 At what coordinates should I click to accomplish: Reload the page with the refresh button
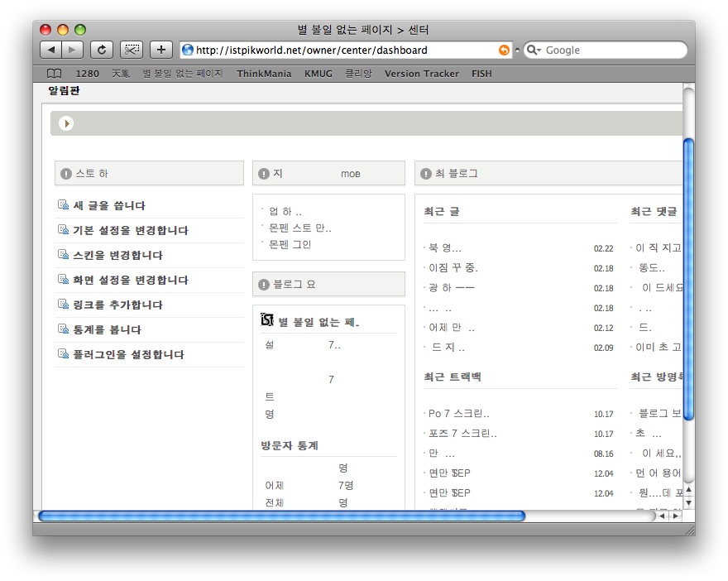(x=101, y=50)
